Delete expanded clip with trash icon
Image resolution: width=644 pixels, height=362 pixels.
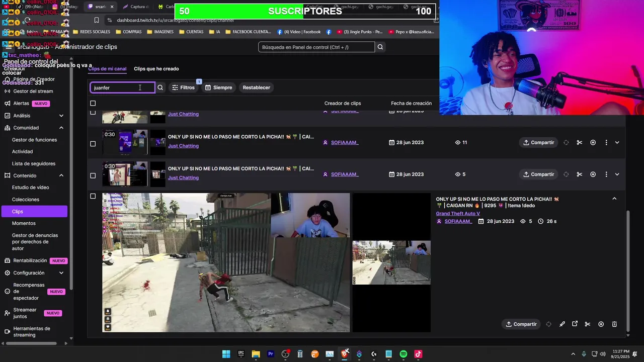[614, 324]
